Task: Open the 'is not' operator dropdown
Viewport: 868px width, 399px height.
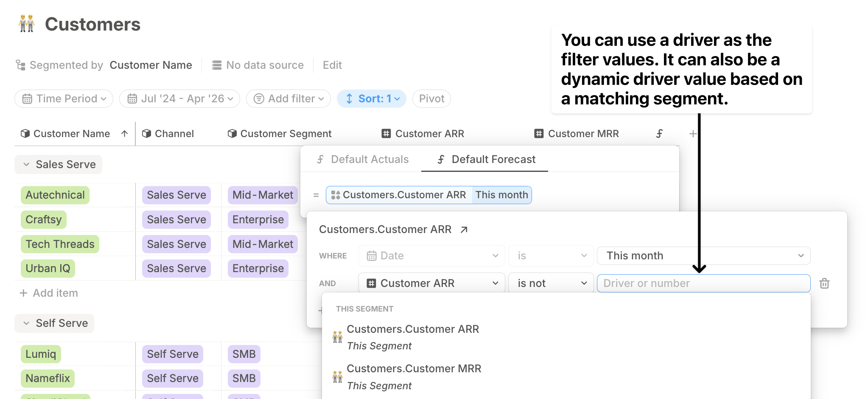Action: [x=551, y=283]
